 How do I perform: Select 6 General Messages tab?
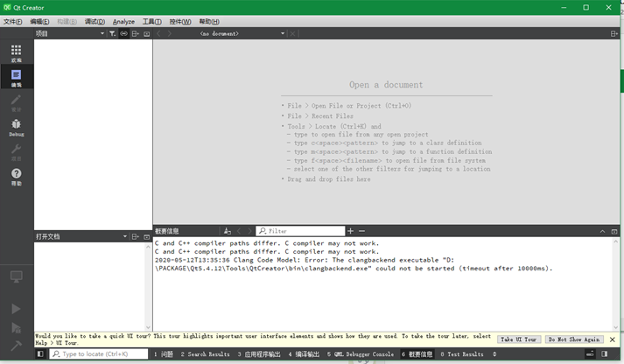(417, 354)
